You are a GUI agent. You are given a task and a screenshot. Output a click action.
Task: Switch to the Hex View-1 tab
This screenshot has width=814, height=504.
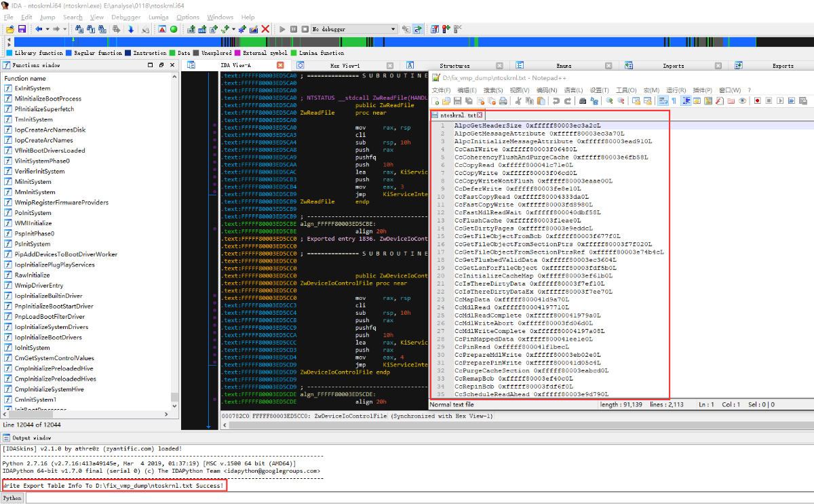(345, 66)
